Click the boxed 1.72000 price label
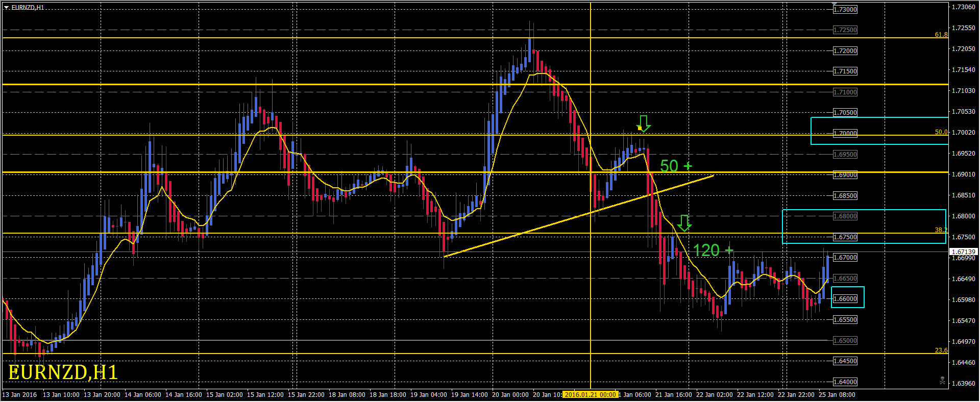 (845, 51)
